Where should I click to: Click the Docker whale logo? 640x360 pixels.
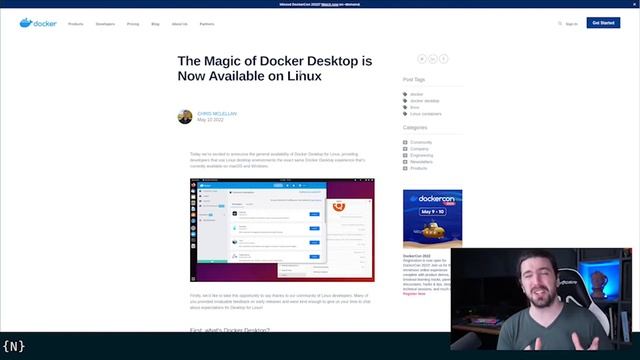[38, 23]
